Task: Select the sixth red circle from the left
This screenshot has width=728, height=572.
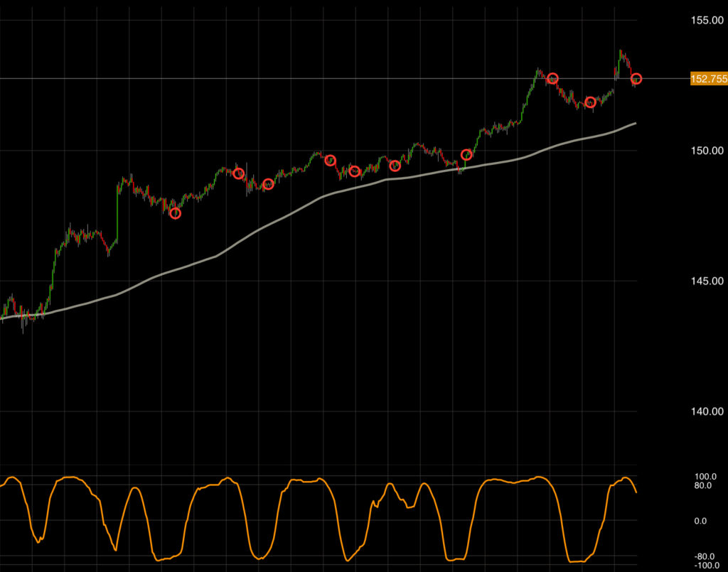Action: tap(395, 166)
